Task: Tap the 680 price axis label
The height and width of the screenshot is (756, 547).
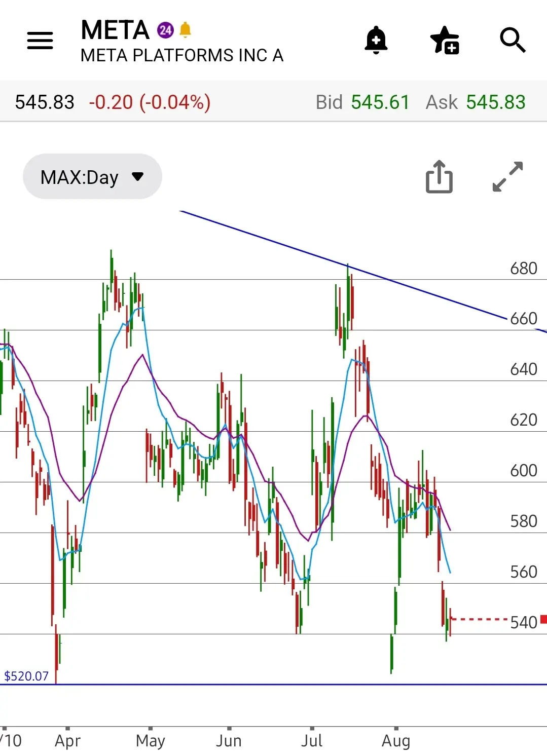Action: (523, 268)
